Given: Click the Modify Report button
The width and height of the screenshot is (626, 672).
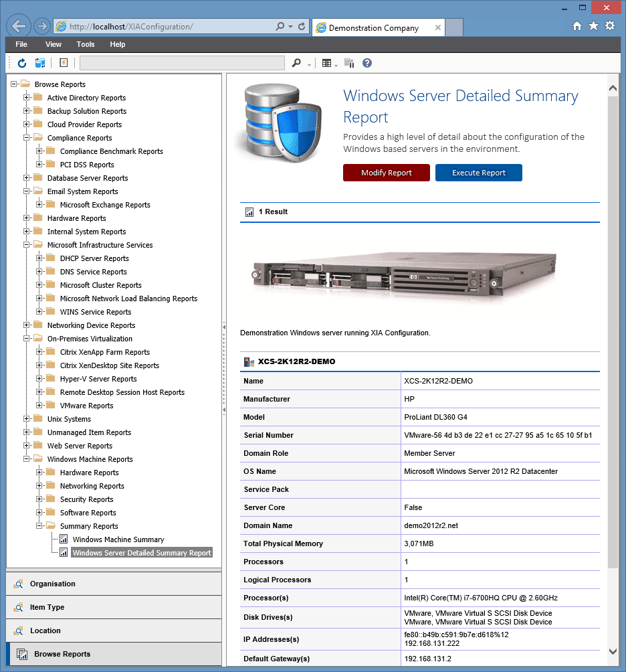Looking at the screenshot, I should (386, 172).
